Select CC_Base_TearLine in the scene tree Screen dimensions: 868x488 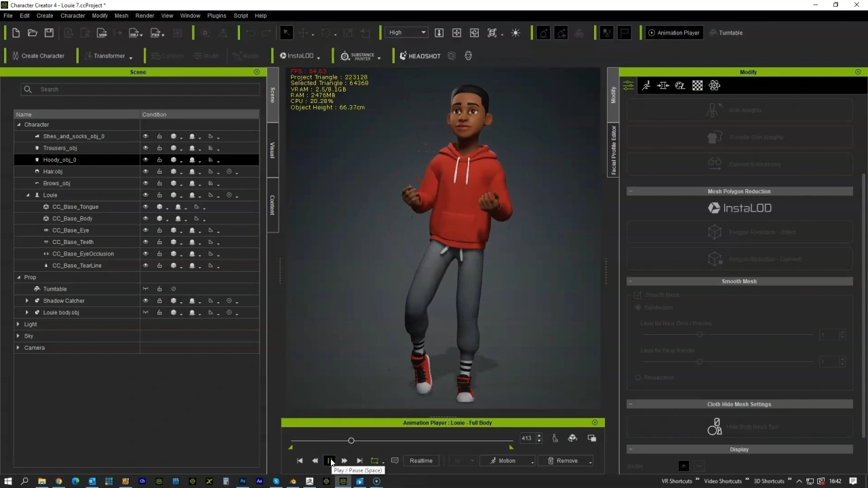[77, 266]
